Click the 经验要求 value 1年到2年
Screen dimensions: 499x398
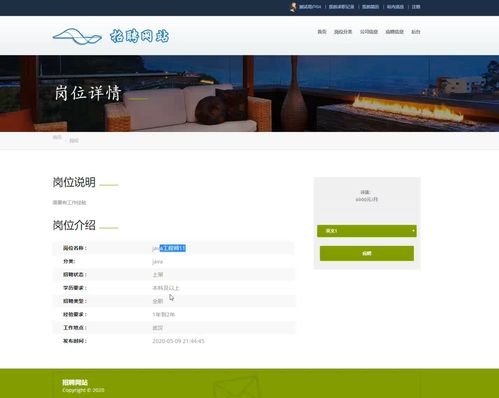(x=163, y=314)
